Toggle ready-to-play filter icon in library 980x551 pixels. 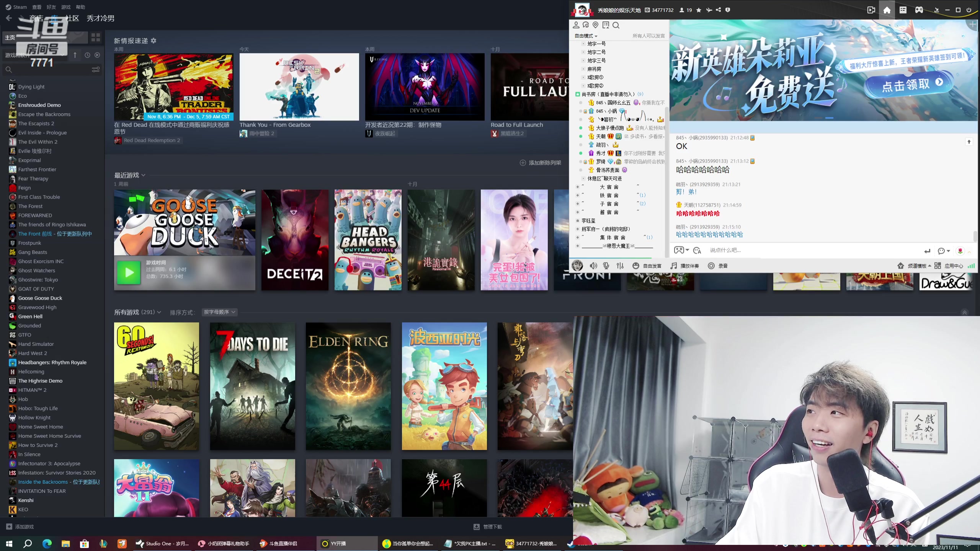[97, 55]
